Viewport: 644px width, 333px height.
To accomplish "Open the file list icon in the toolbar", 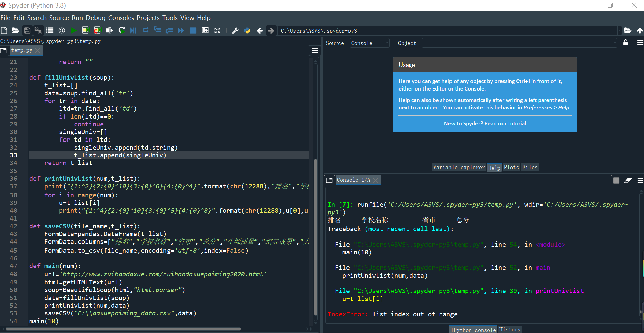I will pos(50,31).
